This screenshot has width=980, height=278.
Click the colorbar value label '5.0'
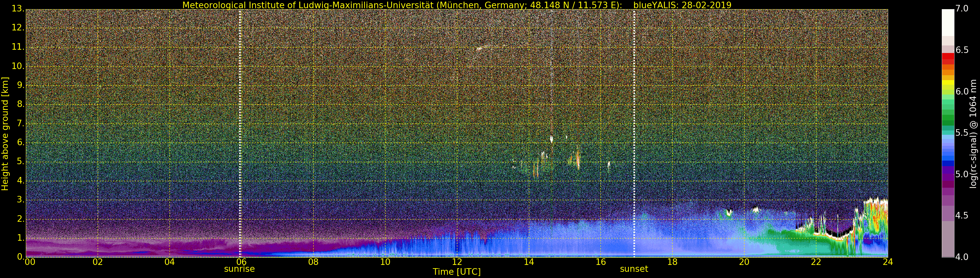click(x=962, y=174)
